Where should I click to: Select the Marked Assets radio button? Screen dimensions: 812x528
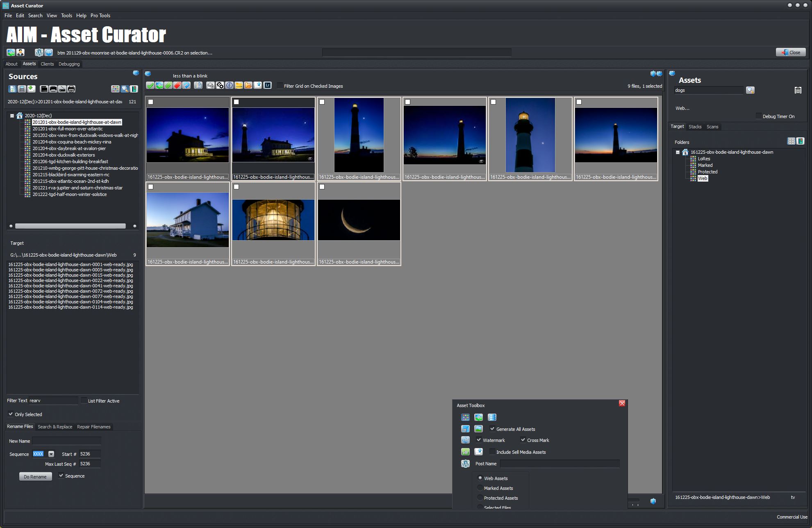pyautogui.click(x=480, y=488)
